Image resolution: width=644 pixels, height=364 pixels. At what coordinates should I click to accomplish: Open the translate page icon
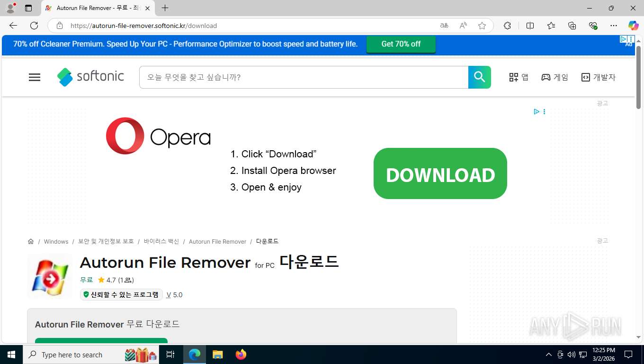pos(444,26)
